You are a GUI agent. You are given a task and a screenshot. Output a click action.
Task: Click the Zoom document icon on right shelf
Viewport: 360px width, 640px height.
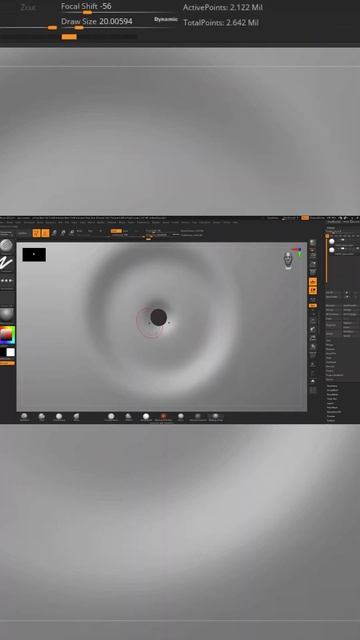coord(313,263)
